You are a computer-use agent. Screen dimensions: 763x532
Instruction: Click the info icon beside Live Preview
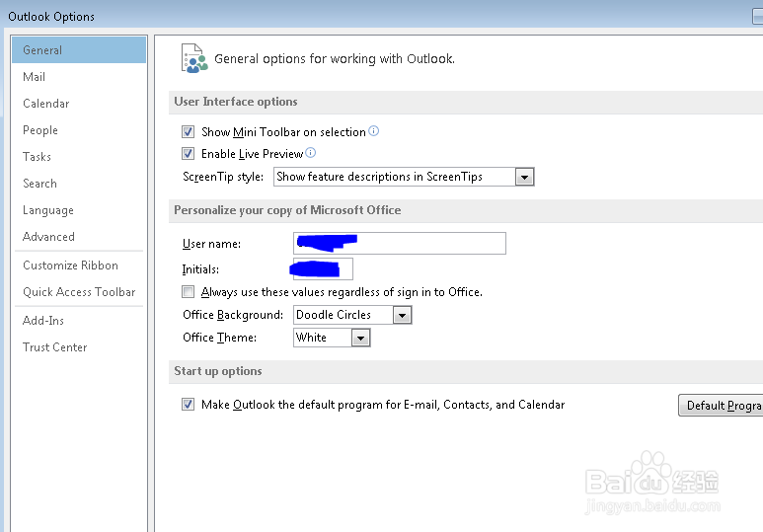pyautogui.click(x=311, y=153)
